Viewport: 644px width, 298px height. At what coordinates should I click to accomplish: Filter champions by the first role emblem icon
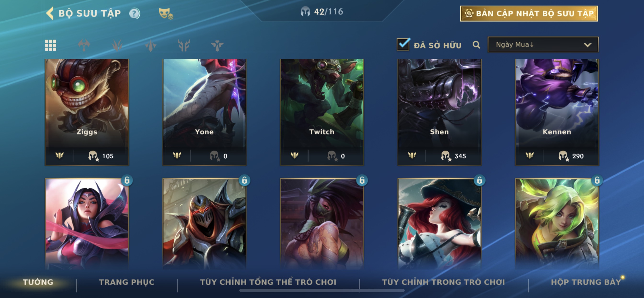click(x=84, y=45)
